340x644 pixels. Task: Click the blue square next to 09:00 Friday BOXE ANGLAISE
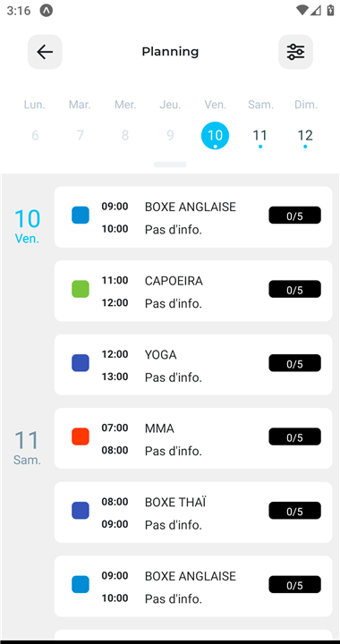[x=81, y=216]
